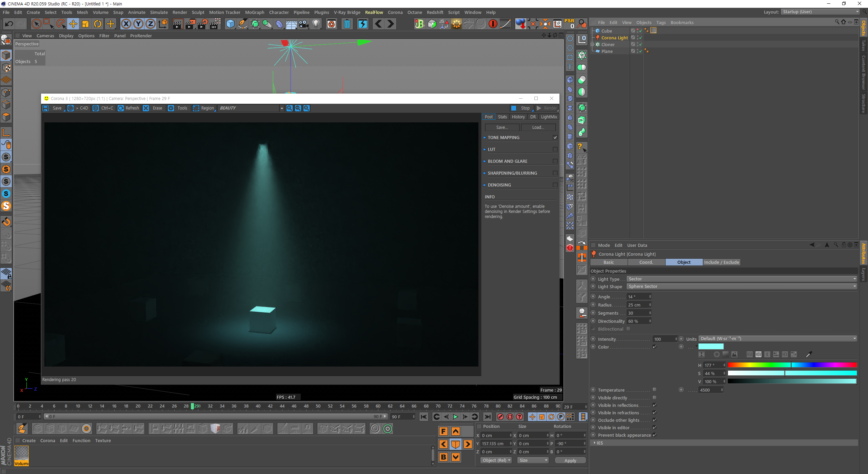Image resolution: width=868 pixels, height=474 pixels.
Task: Click the F front view orange button
Action: click(443, 431)
